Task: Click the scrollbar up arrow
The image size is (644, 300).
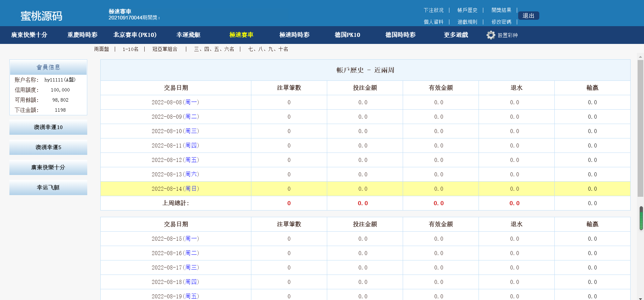Action: [x=640, y=57]
